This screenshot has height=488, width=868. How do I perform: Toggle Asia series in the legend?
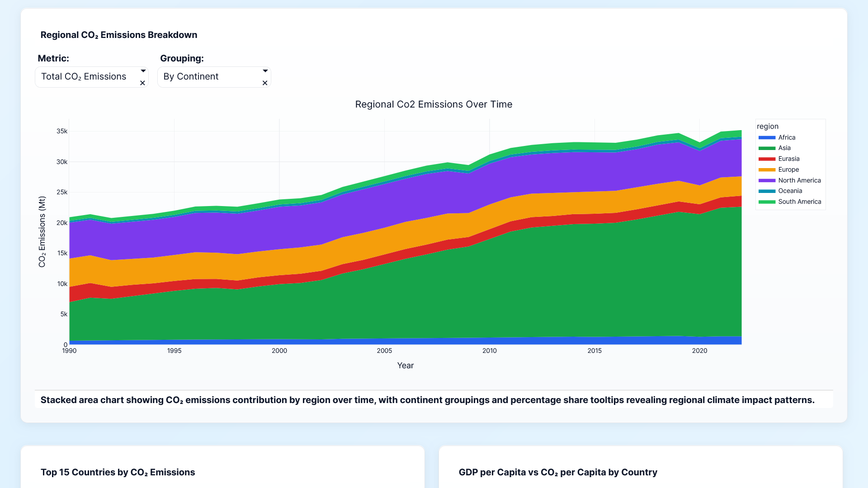(784, 148)
